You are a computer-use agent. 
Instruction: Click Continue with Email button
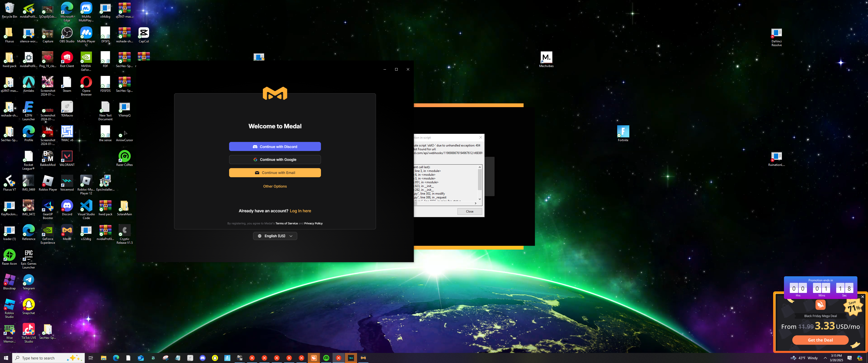[x=275, y=173]
